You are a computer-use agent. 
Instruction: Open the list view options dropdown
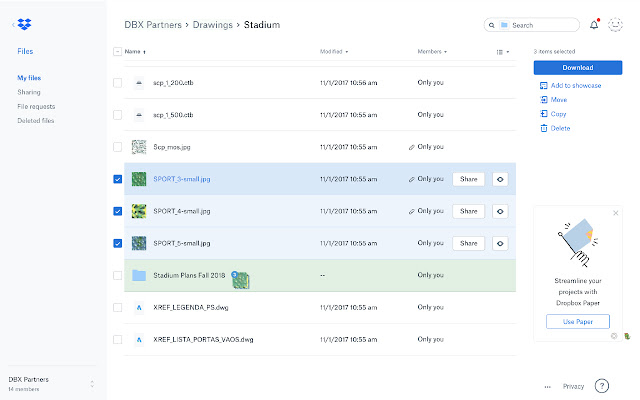pos(503,51)
